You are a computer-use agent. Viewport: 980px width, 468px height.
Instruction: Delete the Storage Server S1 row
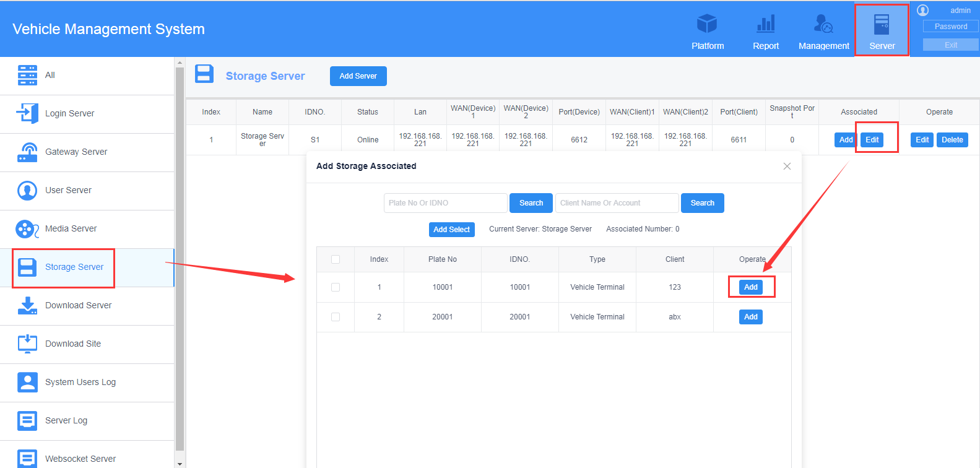coord(952,140)
